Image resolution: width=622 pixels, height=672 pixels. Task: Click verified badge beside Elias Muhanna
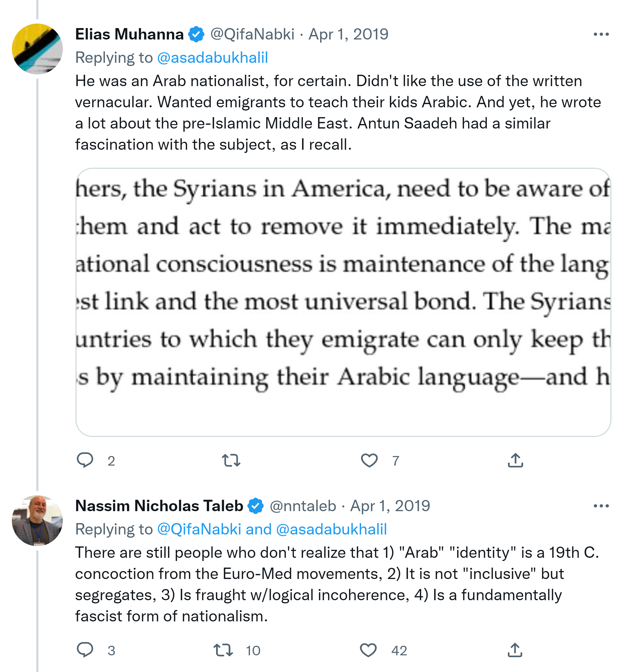(x=196, y=34)
